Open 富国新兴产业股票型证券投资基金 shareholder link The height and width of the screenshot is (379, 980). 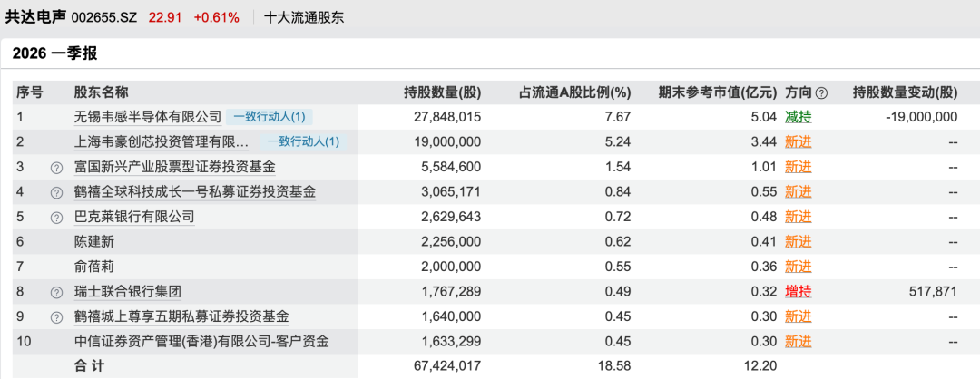pyautogui.click(x=174, y=167)
